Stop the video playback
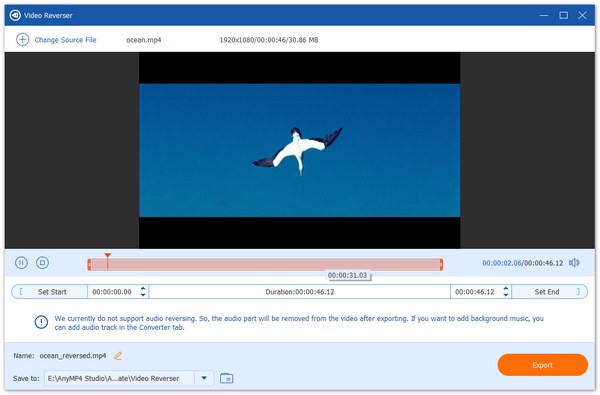Screen dimensions: 600x395 [42, 263]
